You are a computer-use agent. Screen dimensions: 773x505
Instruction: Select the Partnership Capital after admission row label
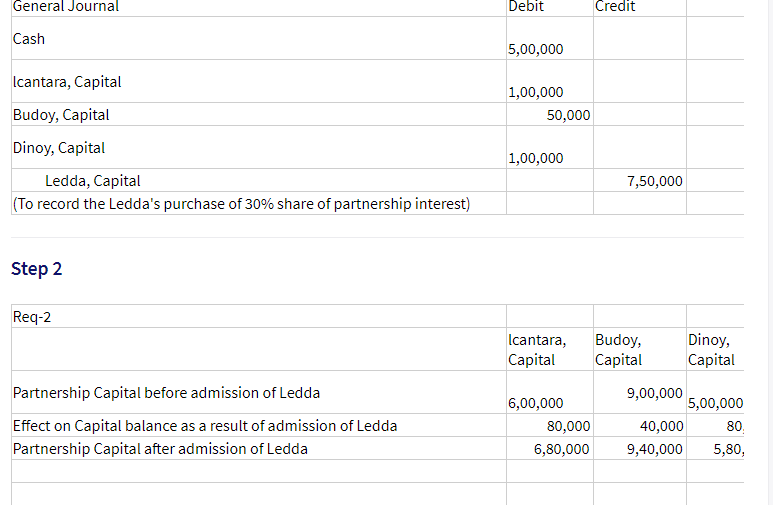(160, 449)
